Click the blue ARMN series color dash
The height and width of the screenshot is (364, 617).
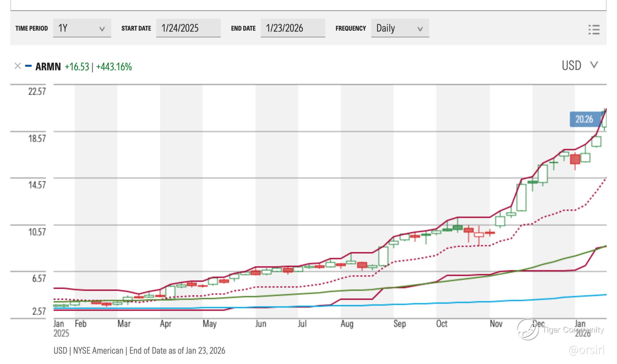click(28, 66)
